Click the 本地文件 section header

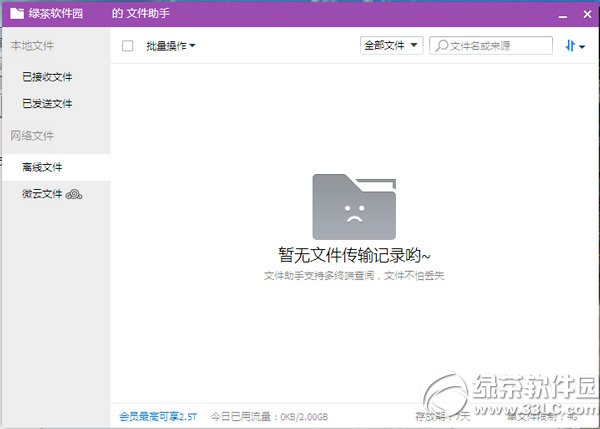pyautogui.click(x=32, y=46)
